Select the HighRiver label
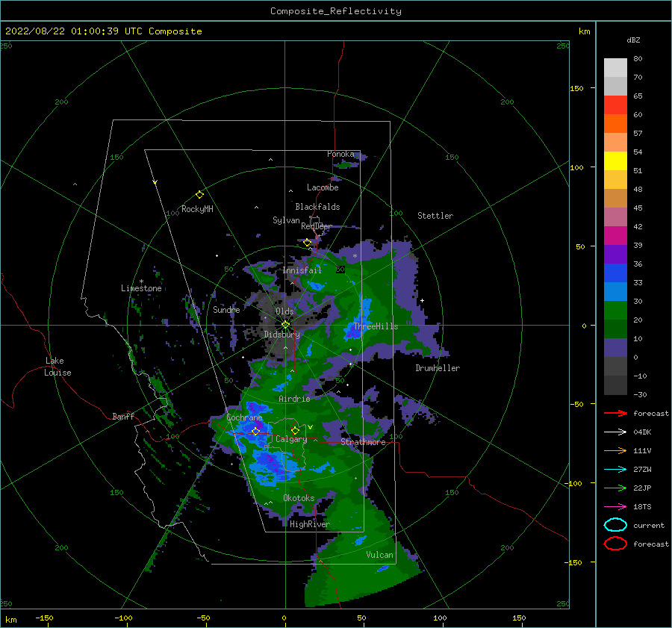 (309, 524)
